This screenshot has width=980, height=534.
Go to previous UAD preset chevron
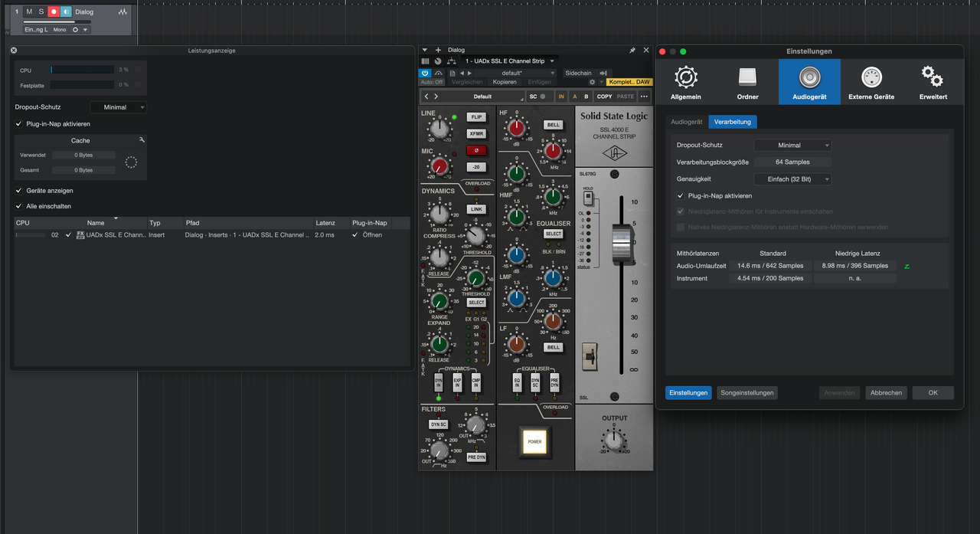click(x=426, y=97)
